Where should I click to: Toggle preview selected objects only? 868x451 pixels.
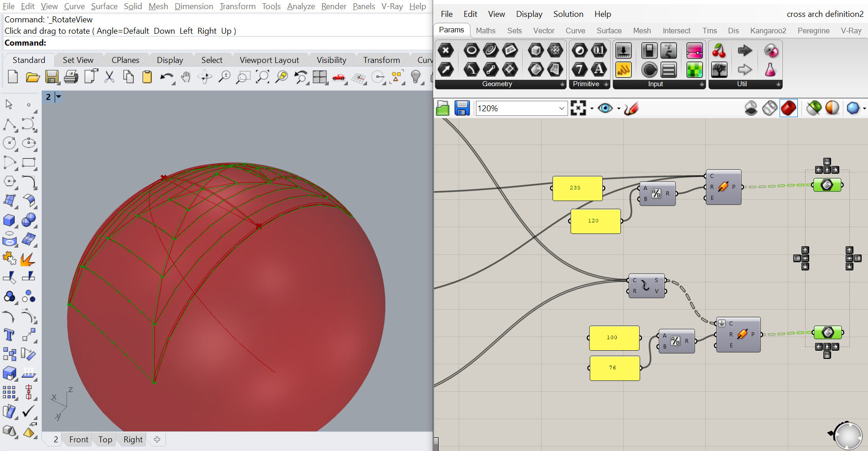pyautogui.click(x=813, y=109)
